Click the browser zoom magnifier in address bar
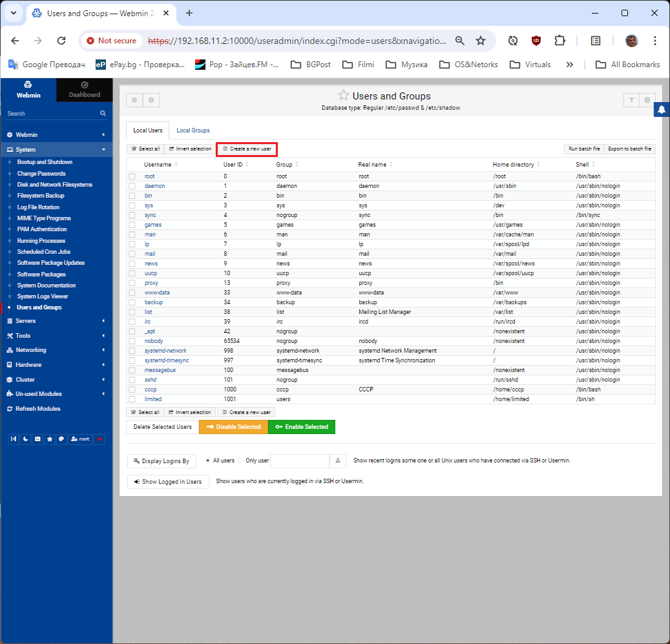 tap(460, 41)
